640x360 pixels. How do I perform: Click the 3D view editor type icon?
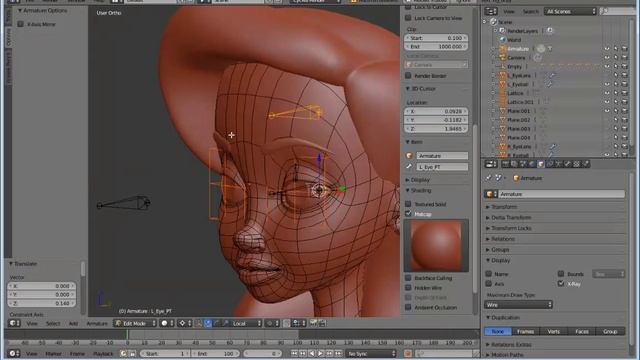coord(14,323)
